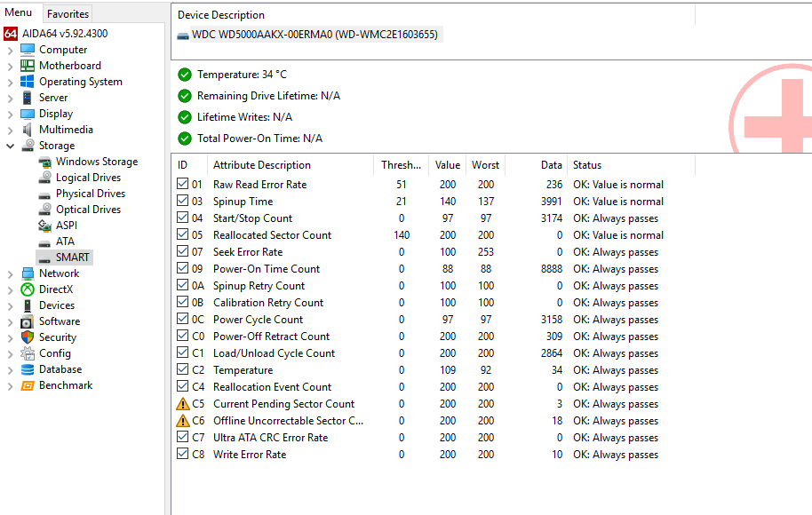Viewport: 812px width, 515px height.
Task: Select the Device Description column header
Action: coord(433,15)
